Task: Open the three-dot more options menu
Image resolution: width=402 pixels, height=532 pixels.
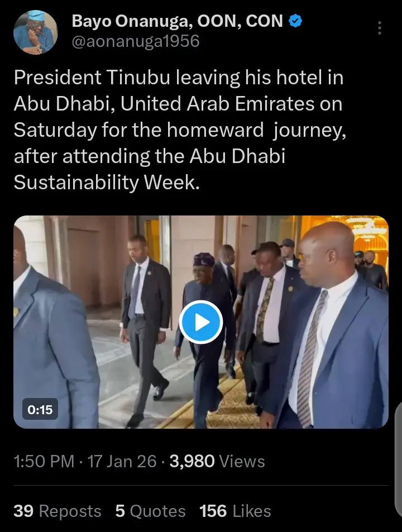Action: click(x=380, y=28)
